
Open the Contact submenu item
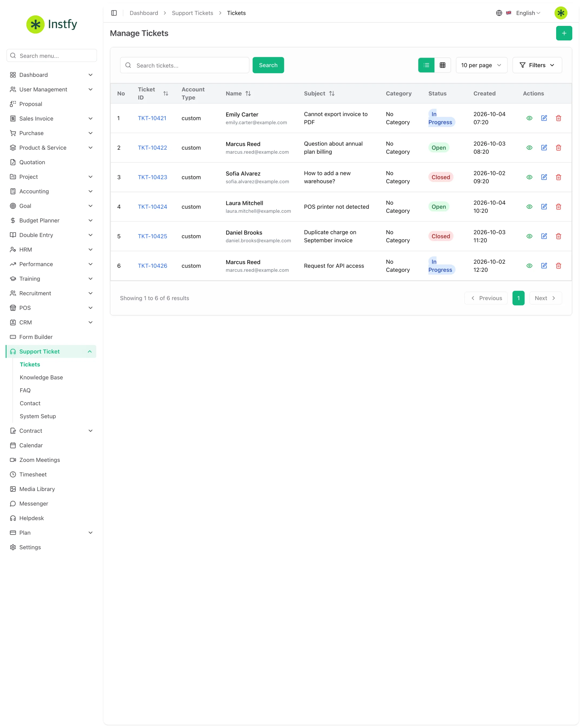(x=30, y=403)
